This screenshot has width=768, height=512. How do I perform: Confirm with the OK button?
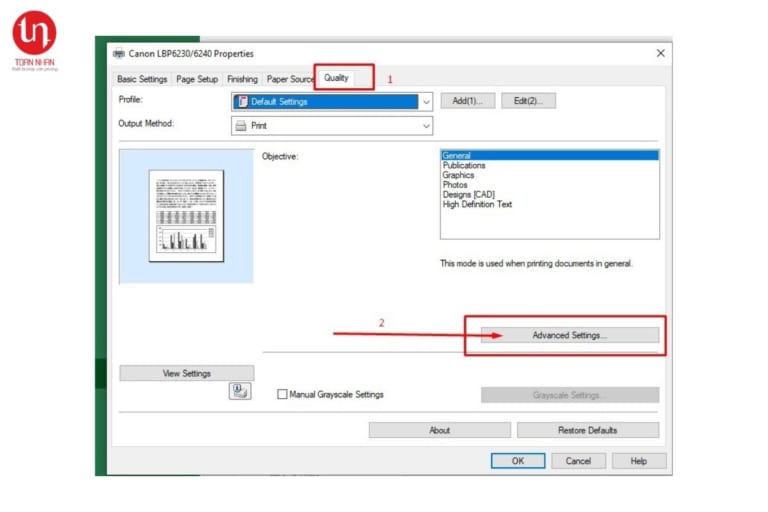pyautogui.click(x=518, y=461)
